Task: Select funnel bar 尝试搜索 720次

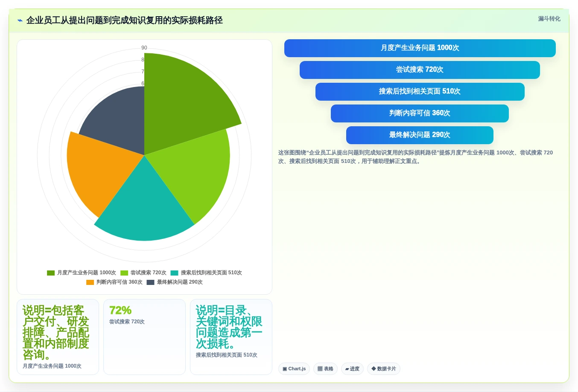Action: tap(420, 70)
